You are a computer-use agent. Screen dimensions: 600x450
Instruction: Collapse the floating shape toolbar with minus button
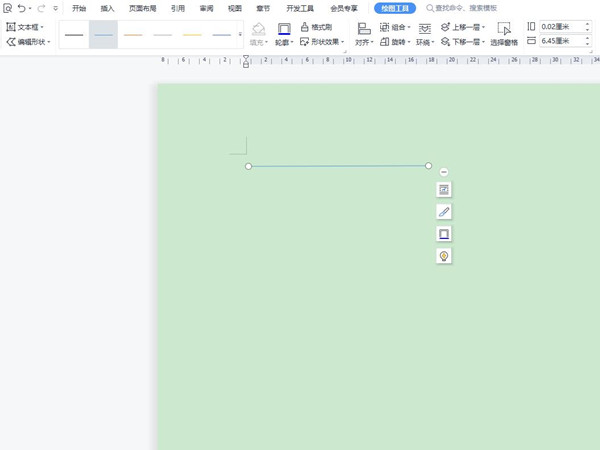444,172
